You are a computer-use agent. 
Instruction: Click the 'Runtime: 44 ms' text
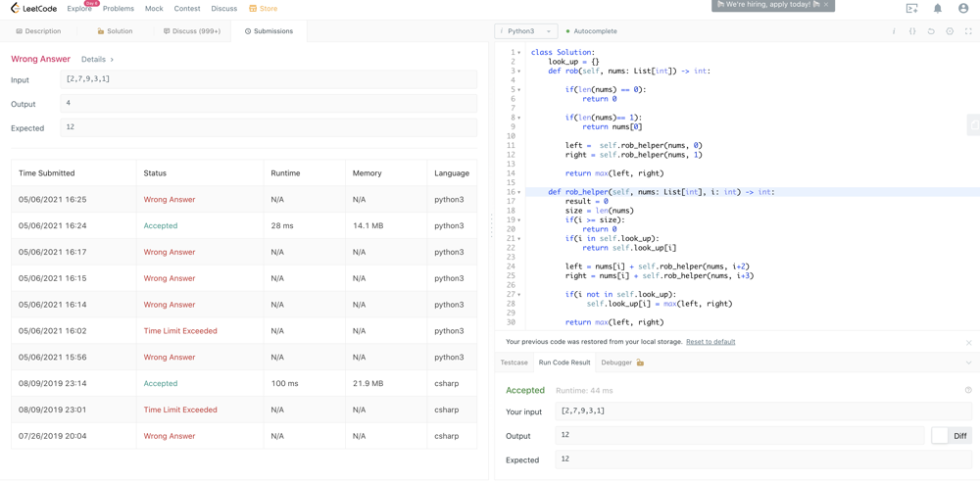(584, 391)
